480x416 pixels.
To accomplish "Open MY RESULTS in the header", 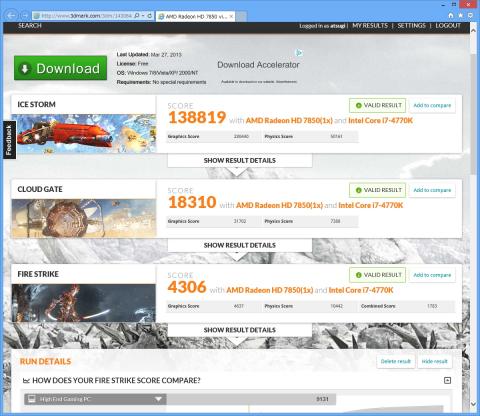I will [370, 26].
